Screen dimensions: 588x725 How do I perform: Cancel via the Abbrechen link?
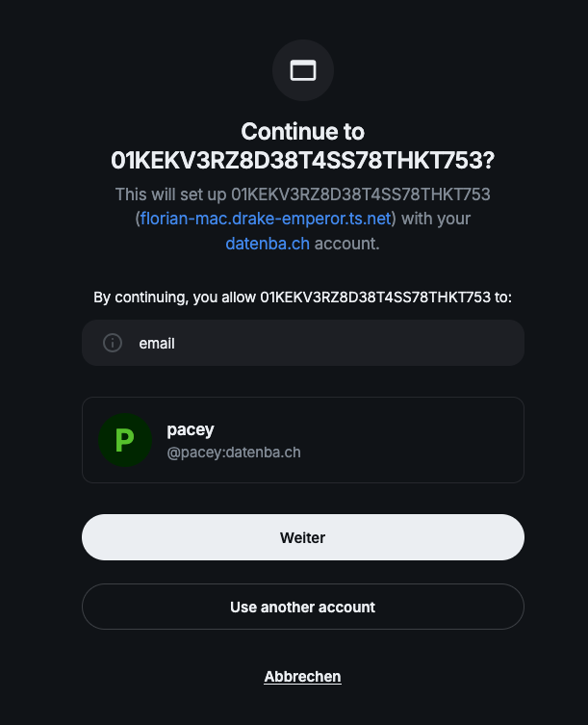tap(302, 677)
